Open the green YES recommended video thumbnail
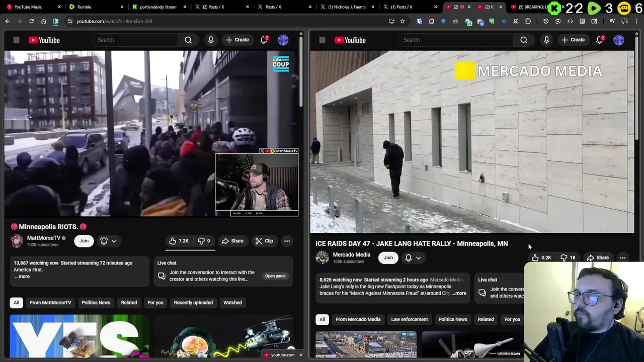This screenshot has width=644, height=362. click(79, 336)
